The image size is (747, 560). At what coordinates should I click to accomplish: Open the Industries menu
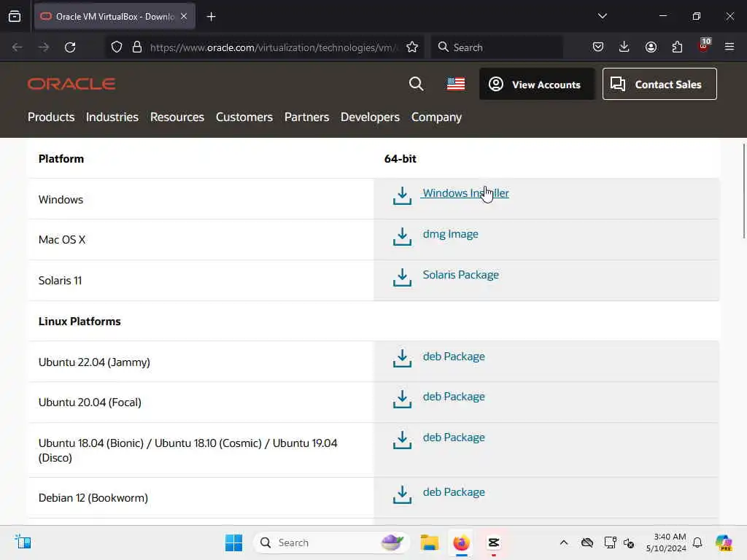click(112, 117)
